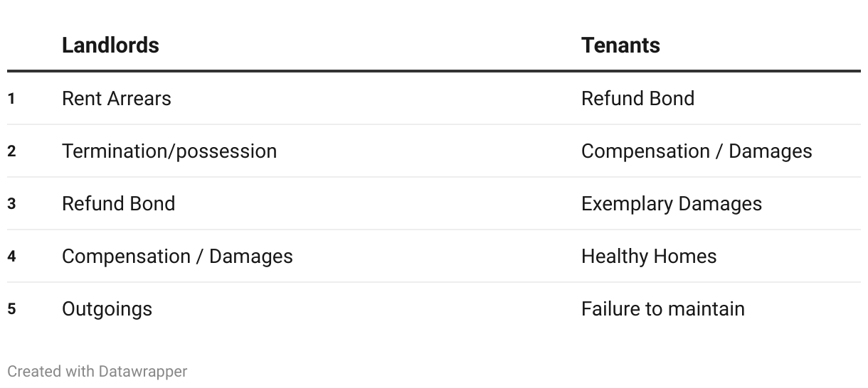Click Compensation / Damages under Landlords
The height and width of the screenshot is (388, 868).
tap(177, 257)
